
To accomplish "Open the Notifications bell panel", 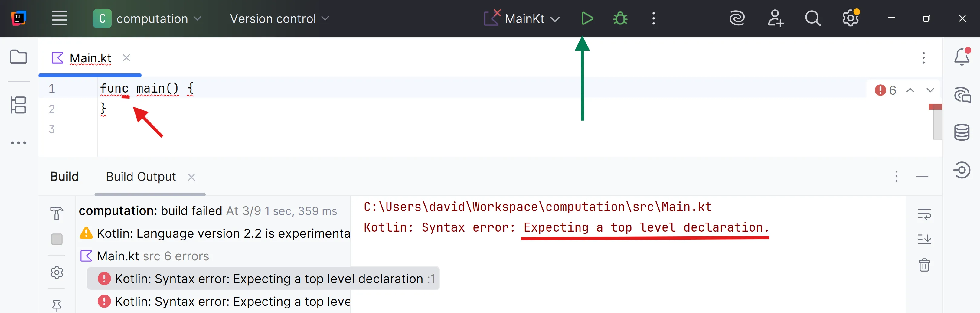I will [961, 57].
